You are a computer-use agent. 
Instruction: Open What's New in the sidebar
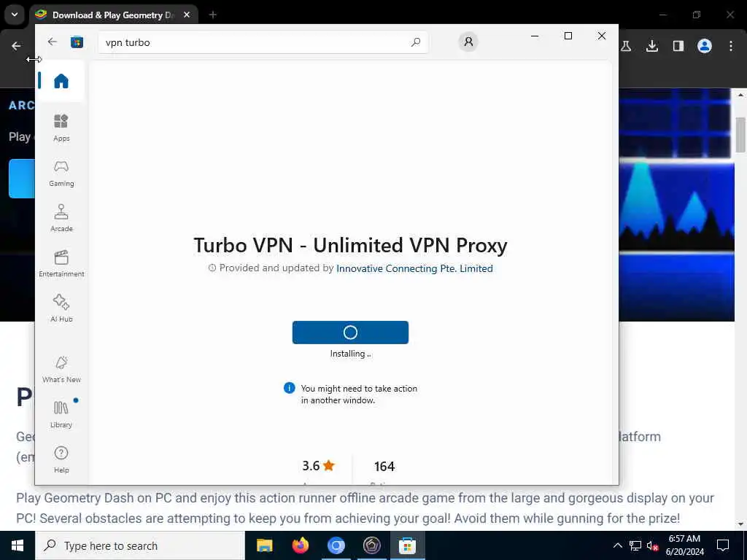[61, 369]
